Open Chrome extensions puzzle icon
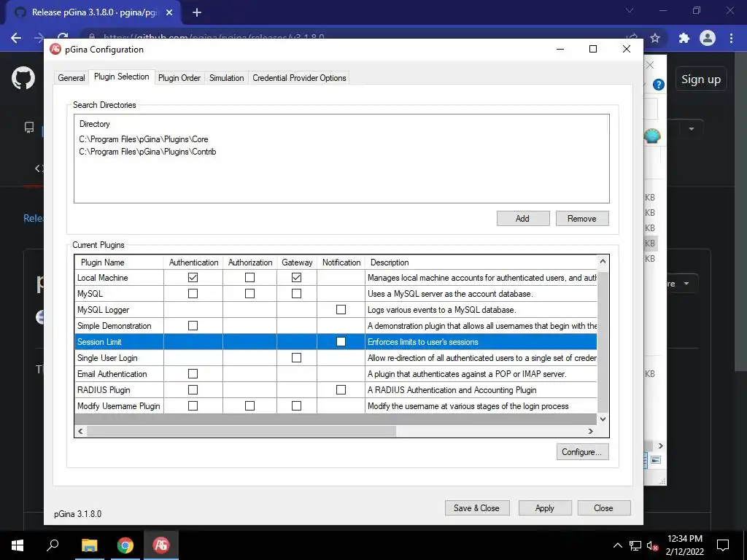This screenshot has height=560, width=747. coord(684,38)
